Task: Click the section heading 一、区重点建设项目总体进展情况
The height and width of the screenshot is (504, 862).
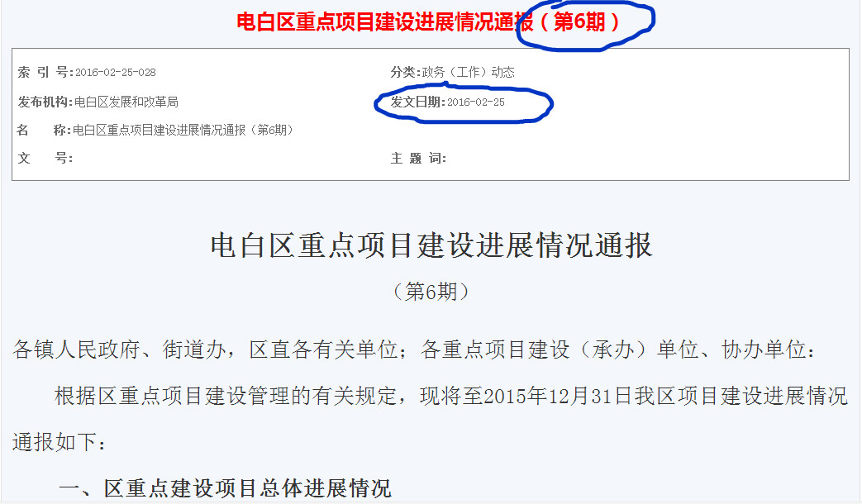Action: (225, 488)
